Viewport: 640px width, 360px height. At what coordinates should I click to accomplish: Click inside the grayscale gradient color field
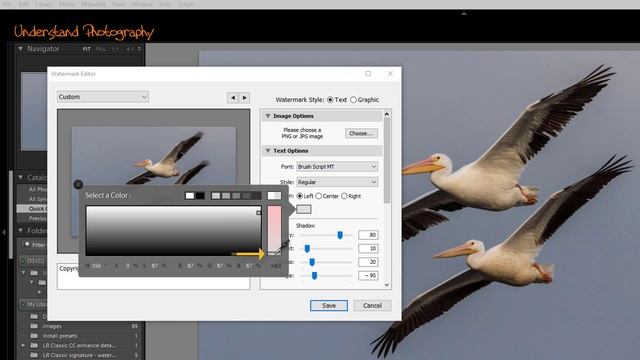(173, 231)
